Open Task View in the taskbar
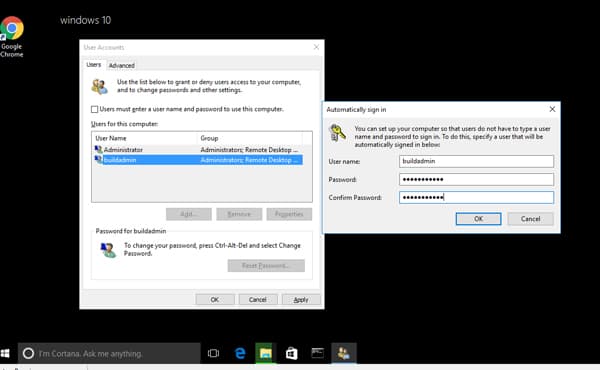600x370 pixels. 213,353
